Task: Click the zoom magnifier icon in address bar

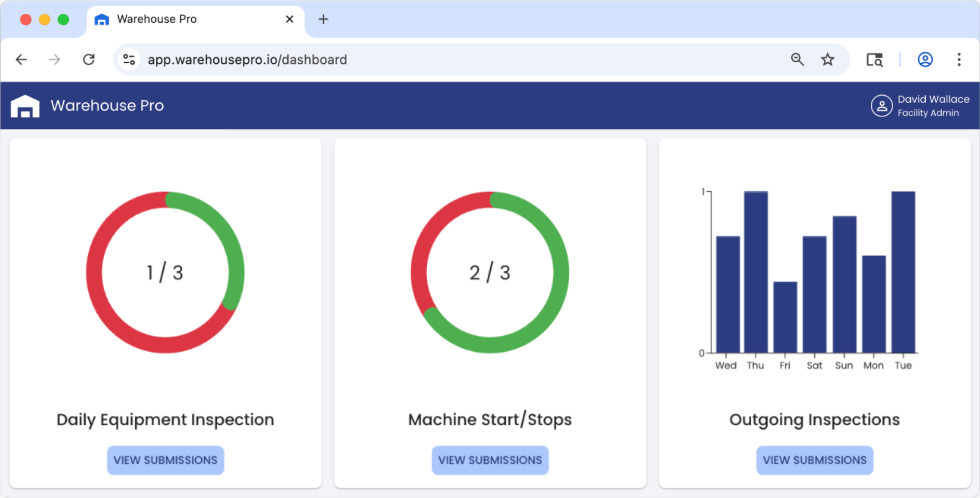Action: point(797,59)
